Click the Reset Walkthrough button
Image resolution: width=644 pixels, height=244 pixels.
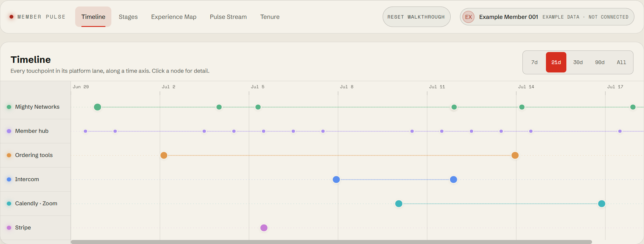point(416,17)
